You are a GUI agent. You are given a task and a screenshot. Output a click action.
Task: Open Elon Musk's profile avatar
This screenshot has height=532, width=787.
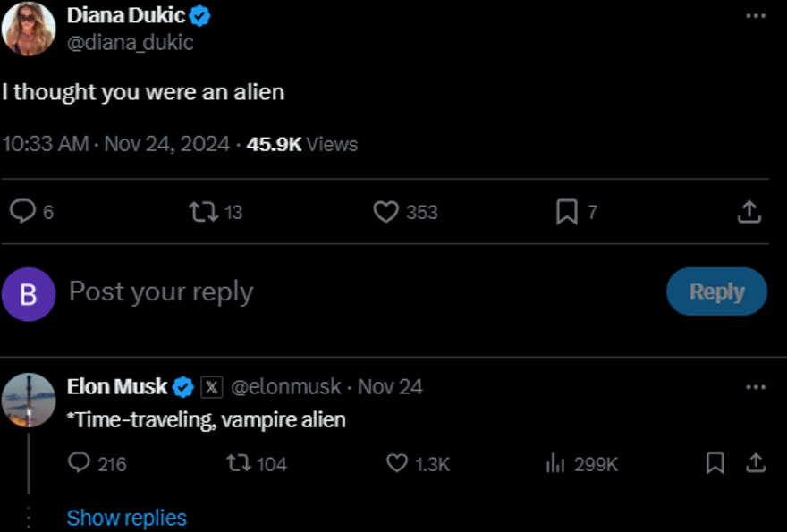tap(29, 400)
